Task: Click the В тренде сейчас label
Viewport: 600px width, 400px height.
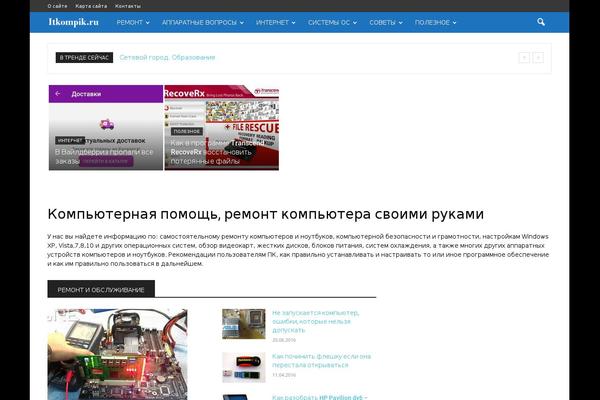Action: (x=84, y=57)
